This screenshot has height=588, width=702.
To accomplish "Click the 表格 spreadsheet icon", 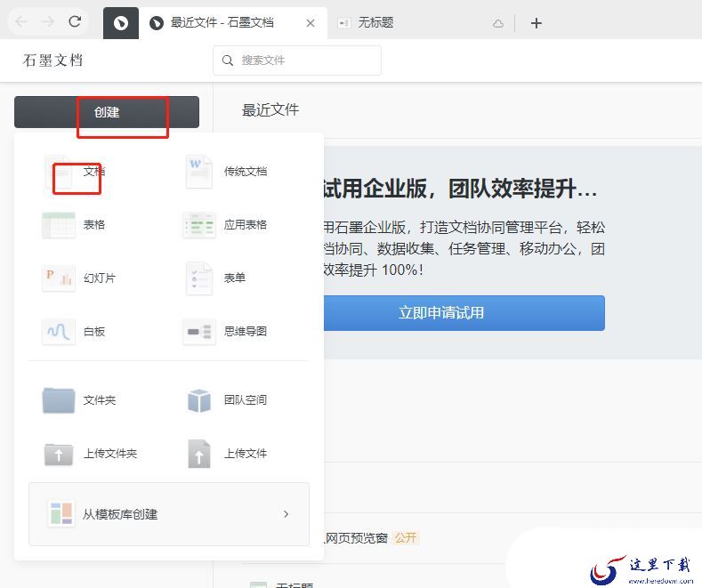I will (59, 225).
